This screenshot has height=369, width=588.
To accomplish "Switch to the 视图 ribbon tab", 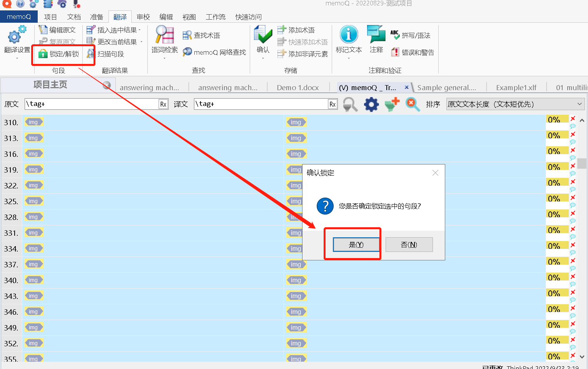I will (189, 17).
